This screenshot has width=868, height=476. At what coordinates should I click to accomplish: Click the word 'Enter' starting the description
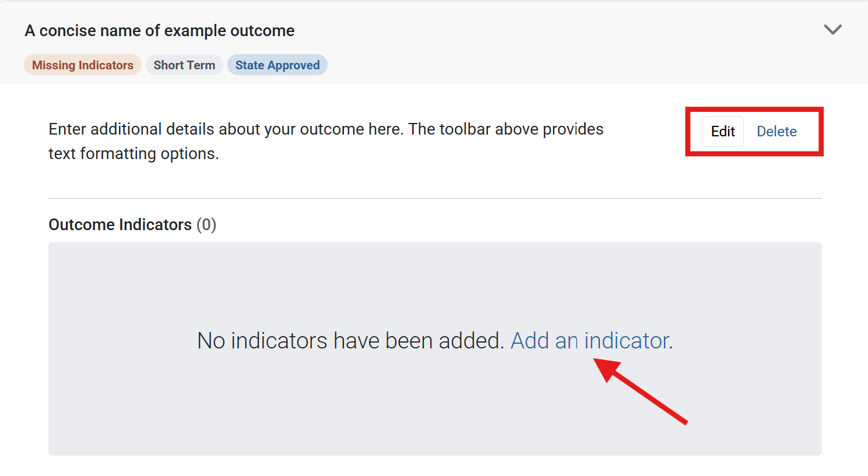click(67, 129)
